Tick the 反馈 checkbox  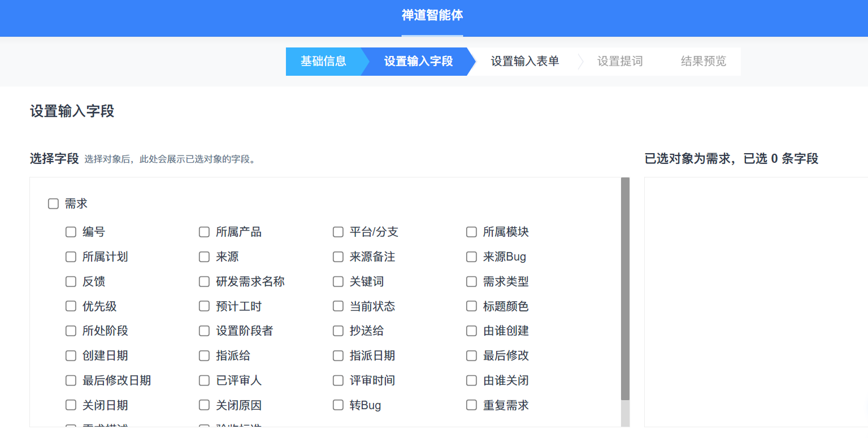click(x=71, y=281)
